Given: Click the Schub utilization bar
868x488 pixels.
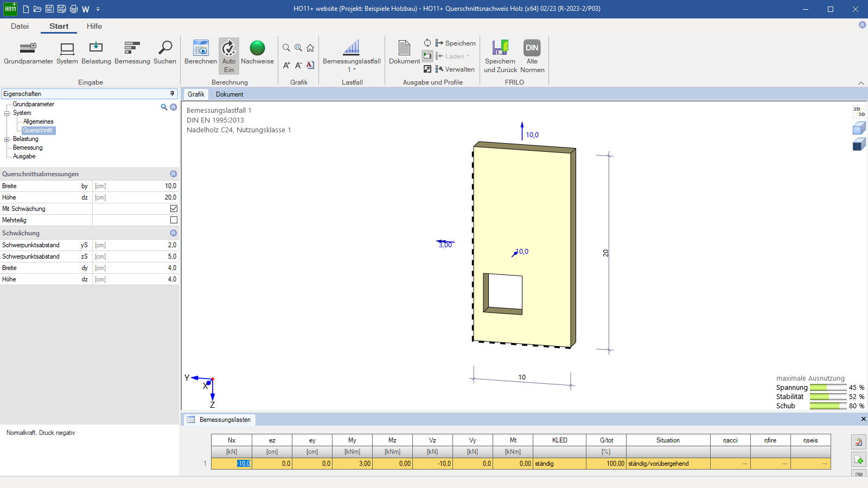Looking at the screenshot, I should click(x=828, y=406).
